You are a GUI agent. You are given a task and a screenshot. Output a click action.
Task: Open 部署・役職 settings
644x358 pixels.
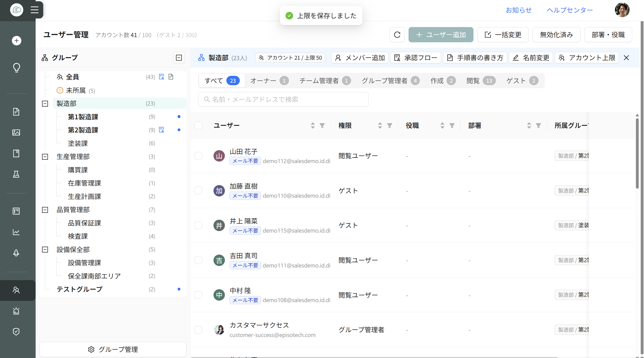tap(608, 35)
